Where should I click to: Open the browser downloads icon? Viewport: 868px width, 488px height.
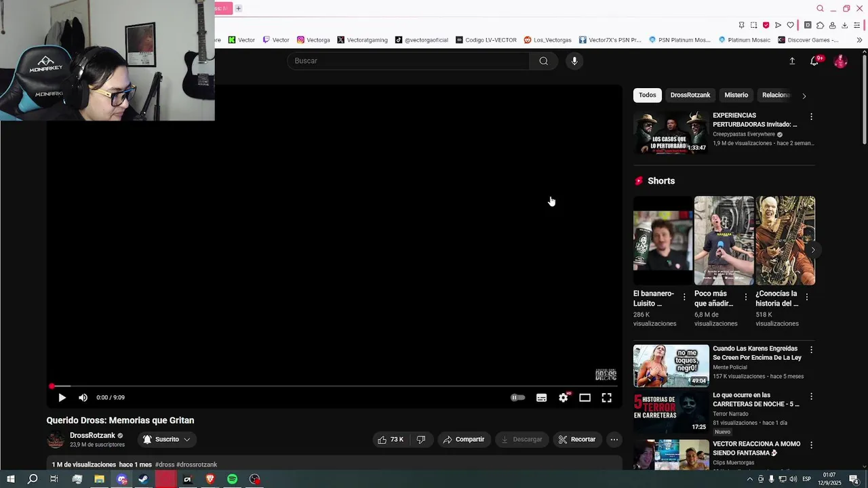(844, 25)
